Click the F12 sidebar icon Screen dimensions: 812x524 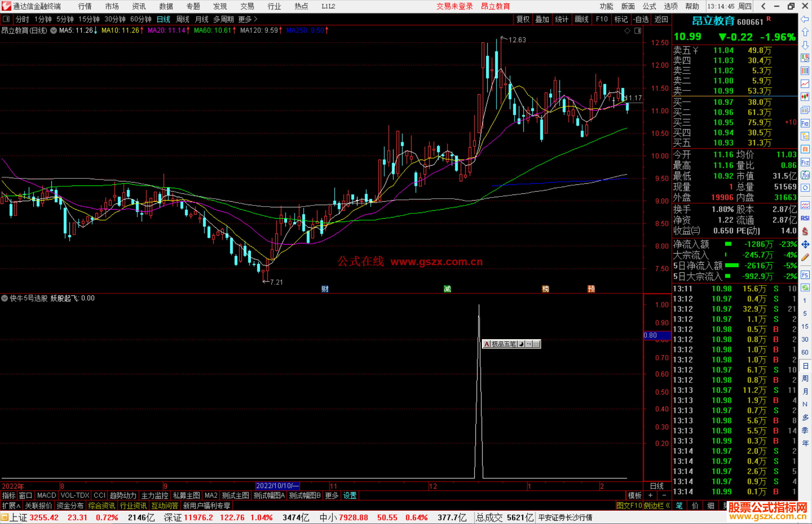click(805, 162)
